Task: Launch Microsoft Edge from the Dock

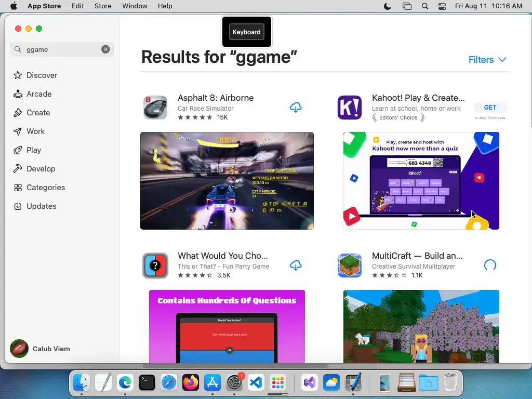Action: tap(125, 383)
